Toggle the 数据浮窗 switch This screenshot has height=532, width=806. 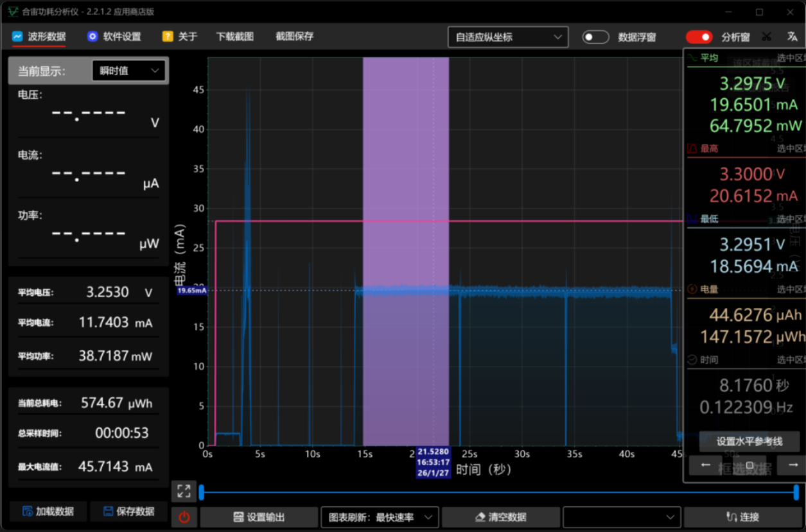[x=595, y=37]
